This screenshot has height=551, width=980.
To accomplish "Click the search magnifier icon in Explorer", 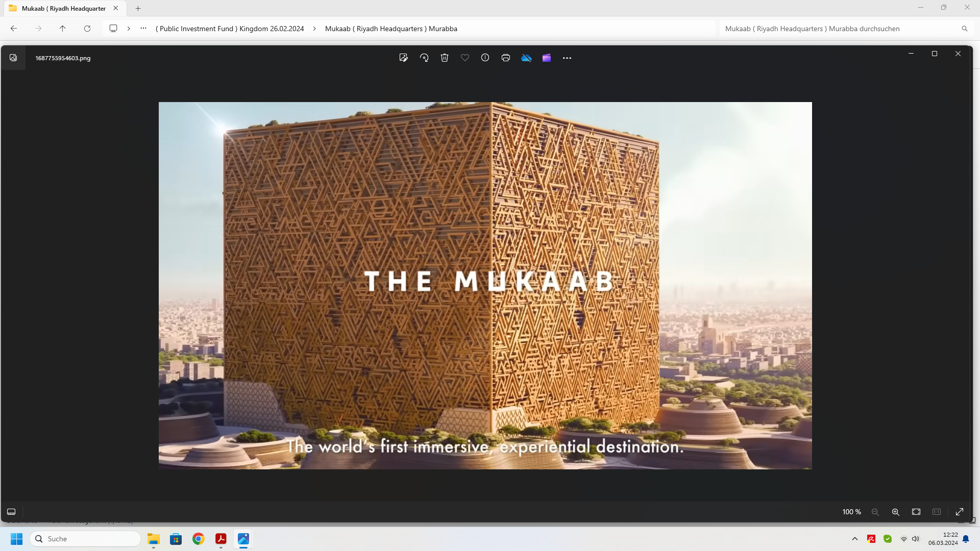I will [965, 29].
